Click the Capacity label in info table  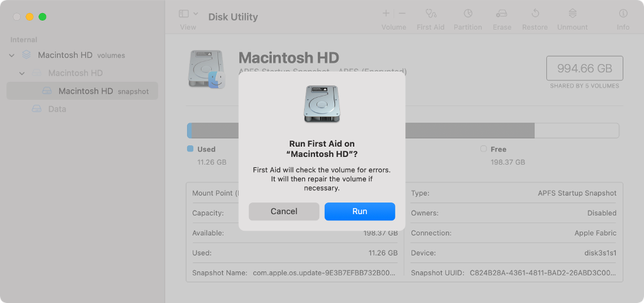click(208, 213)
